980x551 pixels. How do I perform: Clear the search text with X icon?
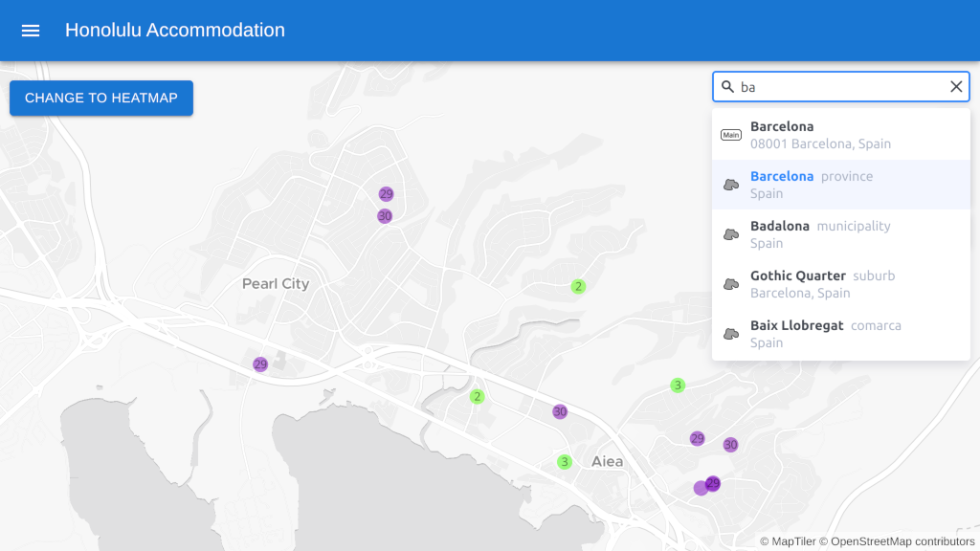tap(956, 87)
